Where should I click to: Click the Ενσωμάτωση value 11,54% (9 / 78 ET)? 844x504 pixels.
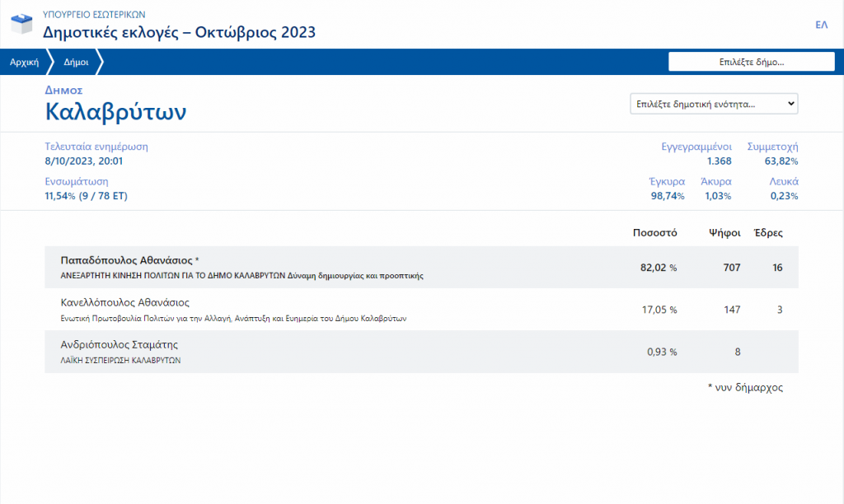(86, 196)
